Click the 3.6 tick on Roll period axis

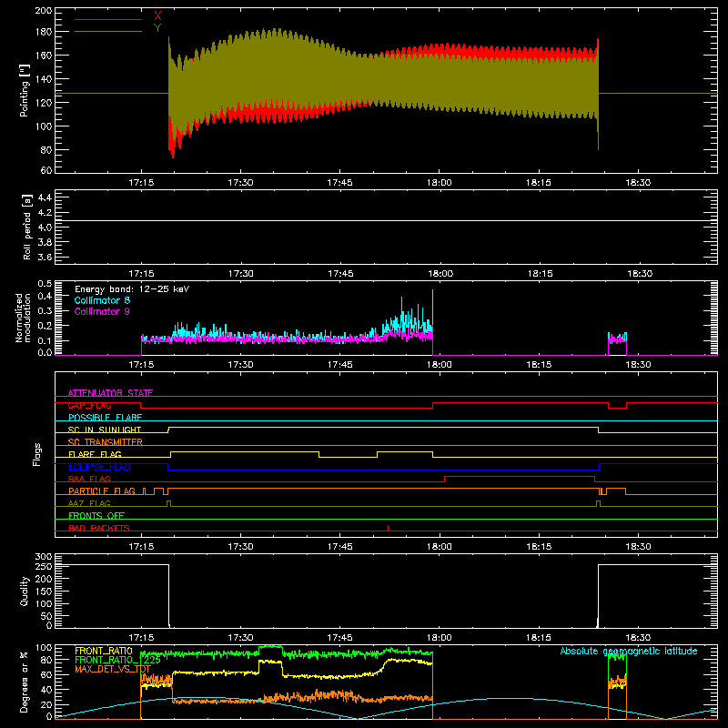pyautogui.click(x=44, y=257)
